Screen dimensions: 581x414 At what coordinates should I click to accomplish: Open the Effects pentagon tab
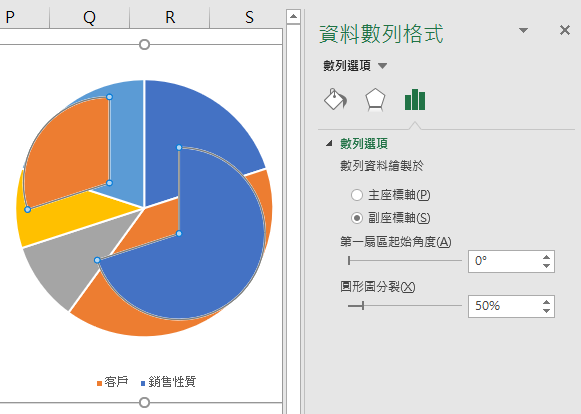click(x=375, y=100)
